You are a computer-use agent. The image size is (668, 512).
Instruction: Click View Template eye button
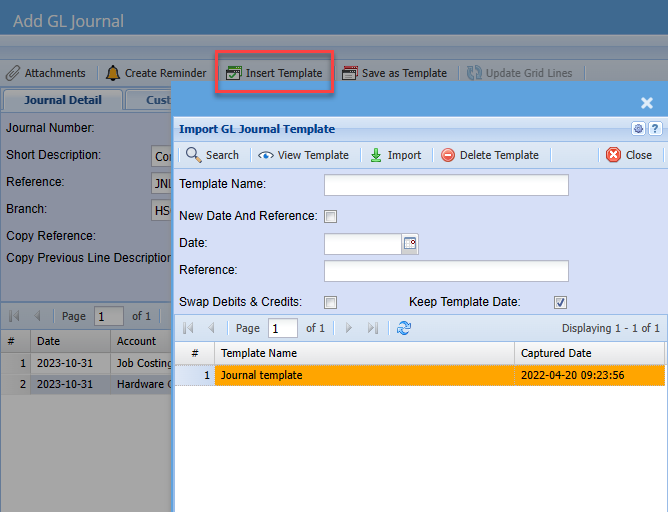pyautogui.click(x=303, y=155)
